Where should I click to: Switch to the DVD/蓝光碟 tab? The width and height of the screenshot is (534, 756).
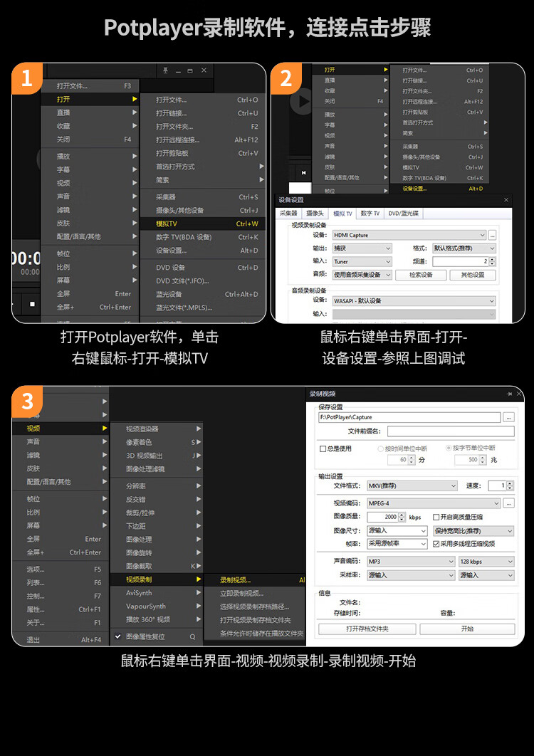(404, 213)
